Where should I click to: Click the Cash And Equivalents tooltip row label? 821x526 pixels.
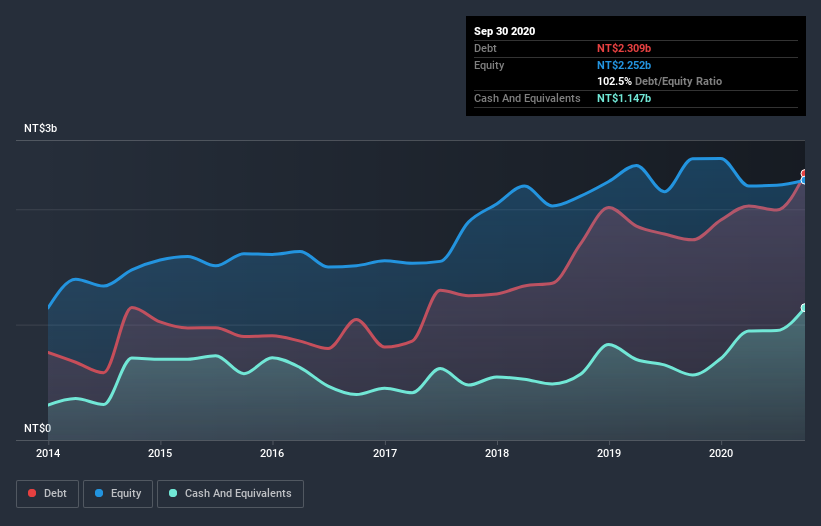point(527,98)
